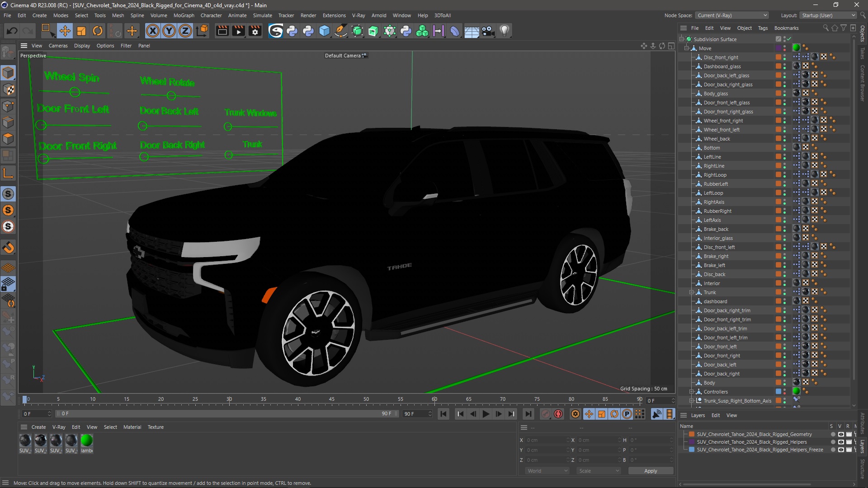Select the Move tool in toolbar

(65, 31)
